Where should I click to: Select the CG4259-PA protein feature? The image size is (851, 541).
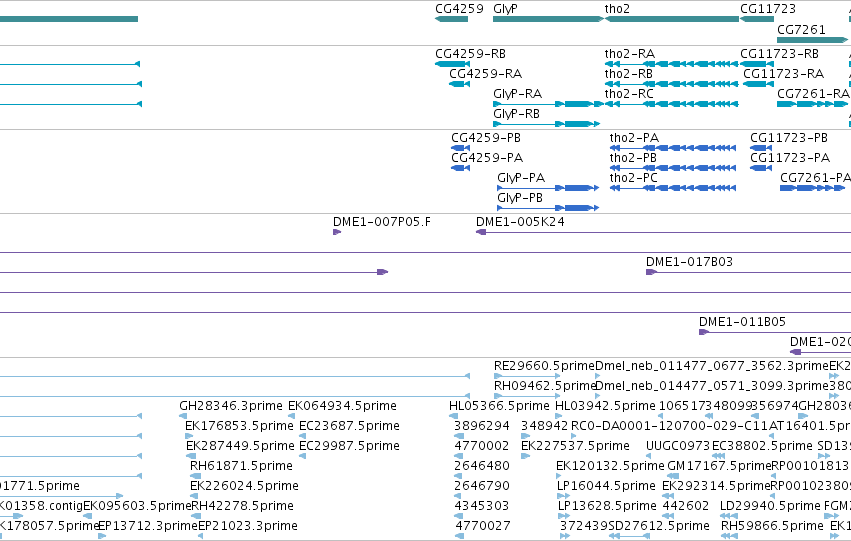tap(460, 168)
